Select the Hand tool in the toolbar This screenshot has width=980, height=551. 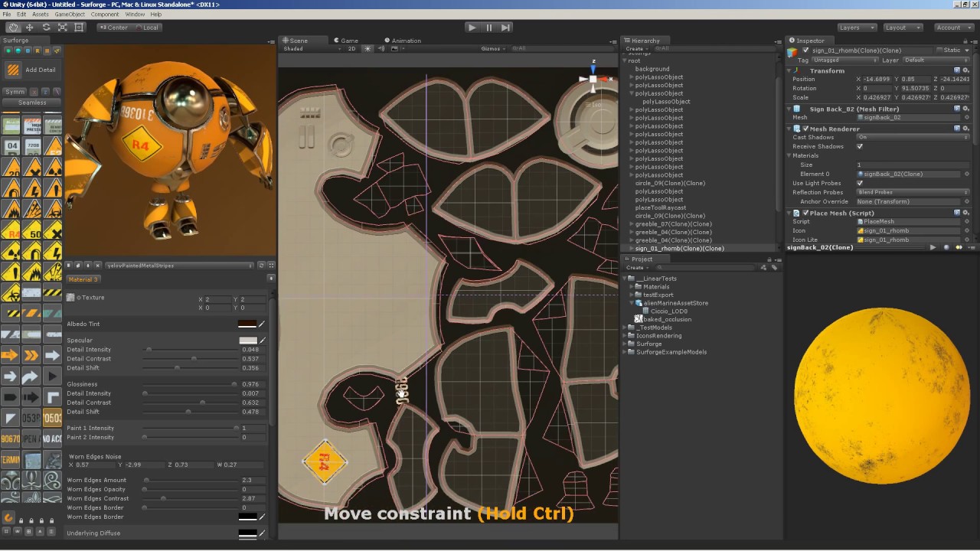pos(13,28)
